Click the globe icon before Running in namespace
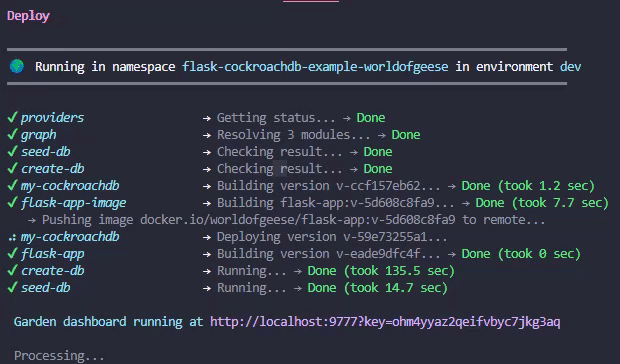620x364 pixels. point(17,66)
